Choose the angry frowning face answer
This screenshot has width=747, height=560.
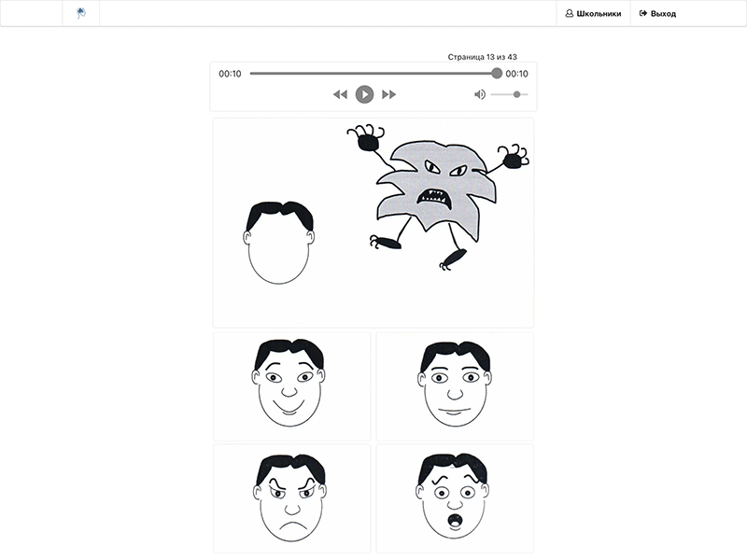click(291, 498)
